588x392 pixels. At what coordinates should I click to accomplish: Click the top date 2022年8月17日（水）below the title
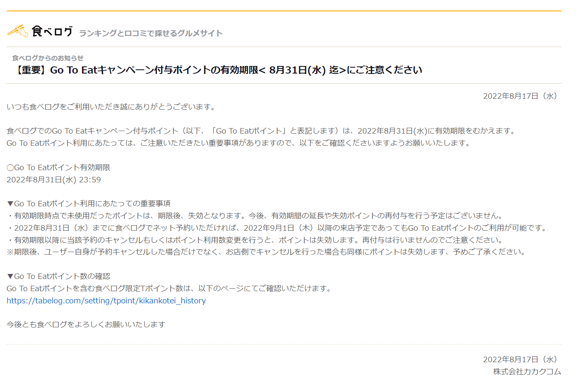(x=522, y=96)
